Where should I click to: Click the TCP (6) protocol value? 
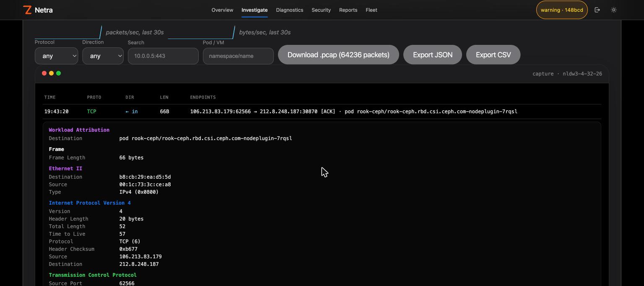pos(130,242)
